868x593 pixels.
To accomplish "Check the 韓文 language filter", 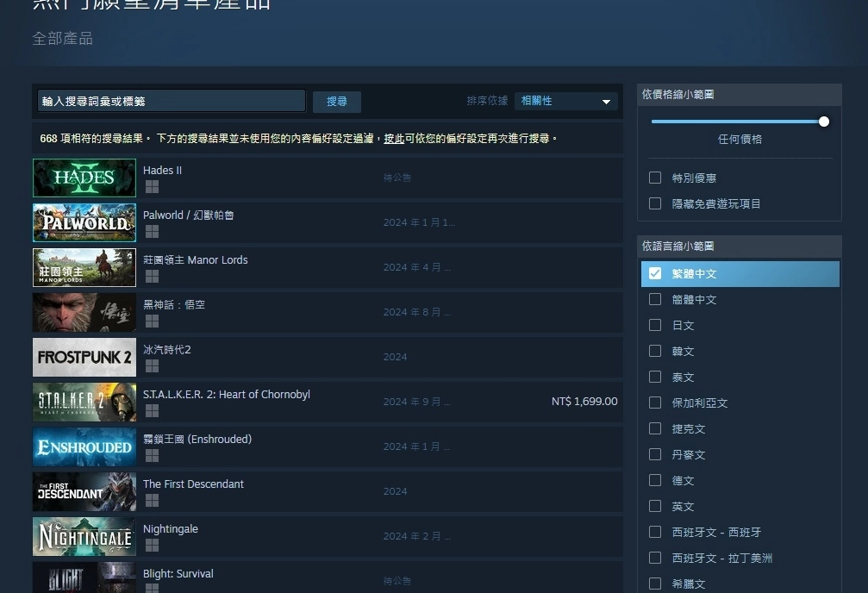I will pos(655,351).
